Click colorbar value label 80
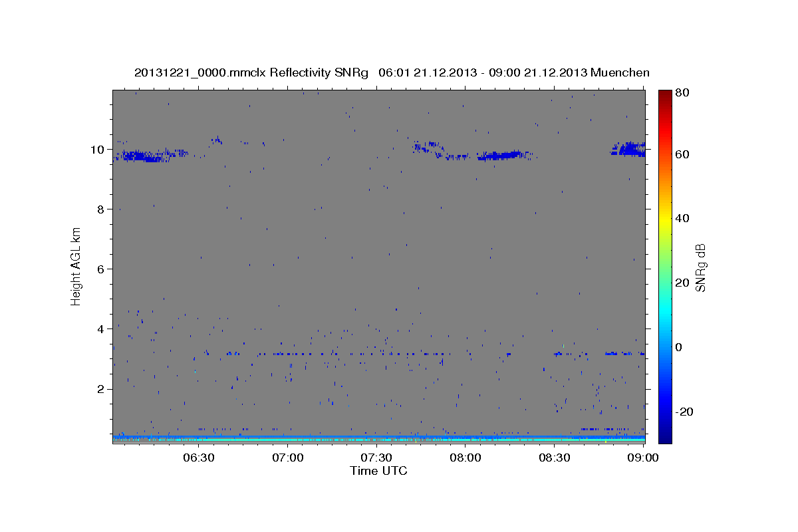The width and height of the screenshot is (798, 532). click(x=682, y=93)
